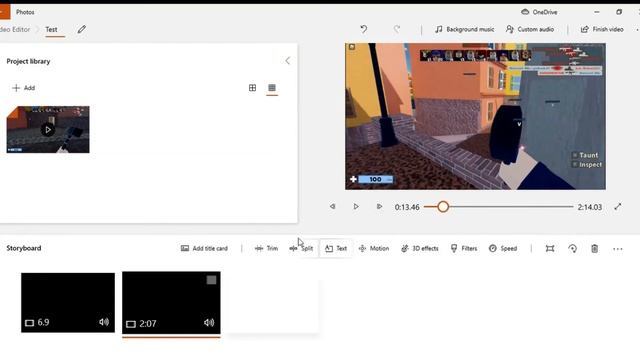Image resolution: width=640 pixels, height=360 pixels.
Task: Play the video preview
Action: click(356, 207)
